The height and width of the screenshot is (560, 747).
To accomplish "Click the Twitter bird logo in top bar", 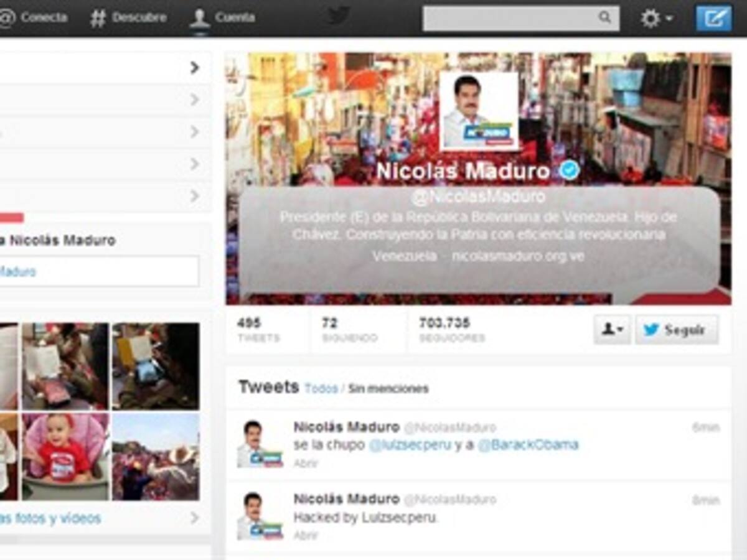I will tap(339, 16).
